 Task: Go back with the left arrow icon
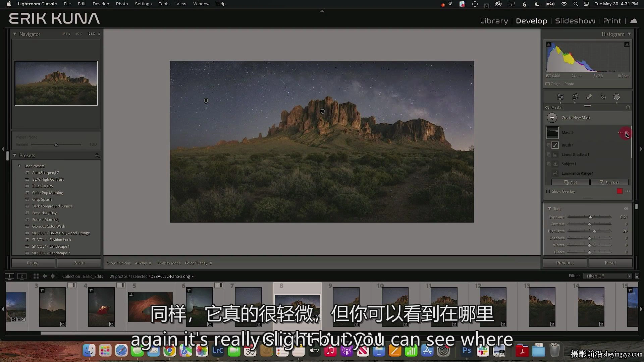[x=45, y=276]
